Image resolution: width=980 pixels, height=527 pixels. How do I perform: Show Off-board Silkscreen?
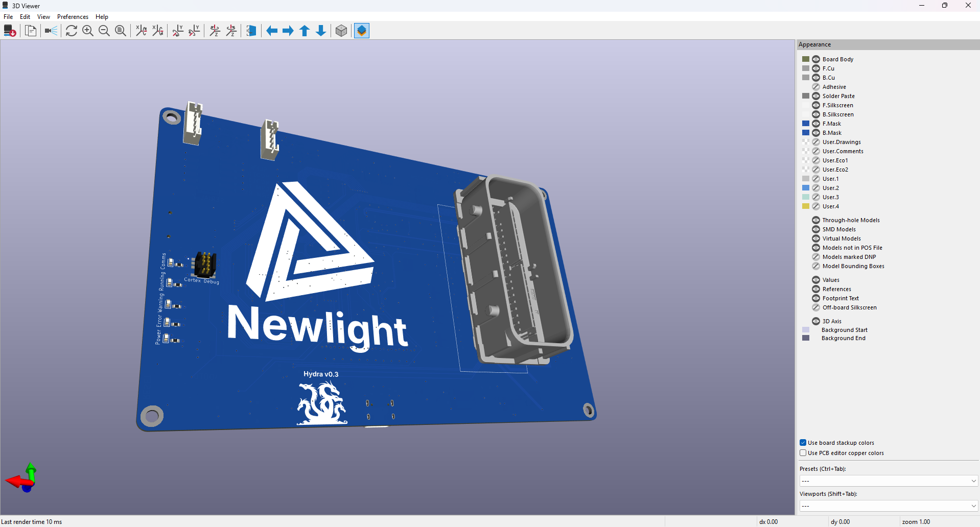816,307
